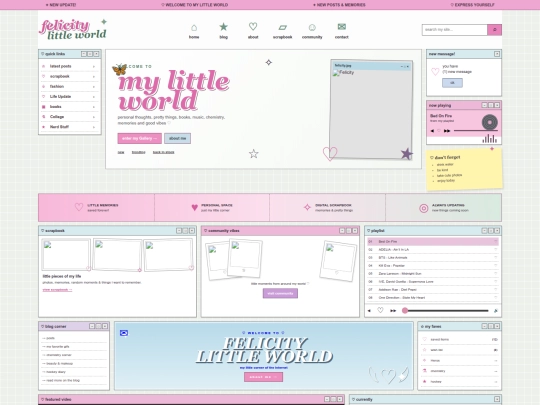540x405 pixels.
Task: Click the personal space filled heart icon
Action: click(195, 208)
